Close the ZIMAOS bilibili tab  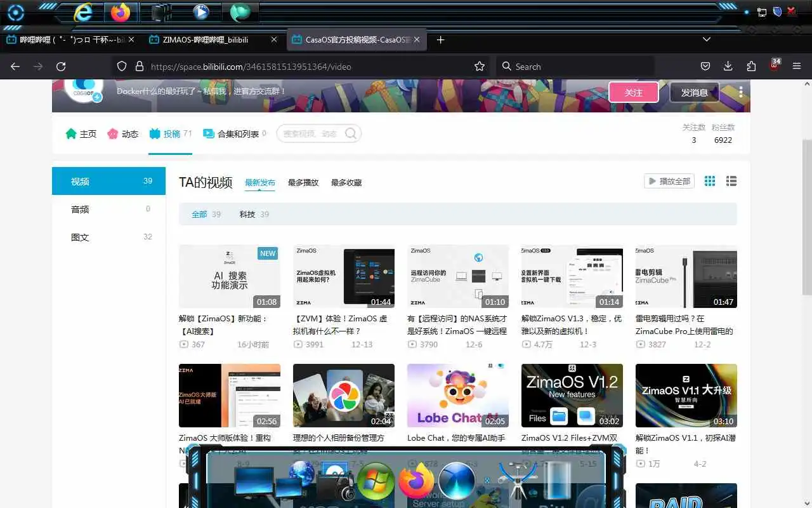tap(274, 39)
